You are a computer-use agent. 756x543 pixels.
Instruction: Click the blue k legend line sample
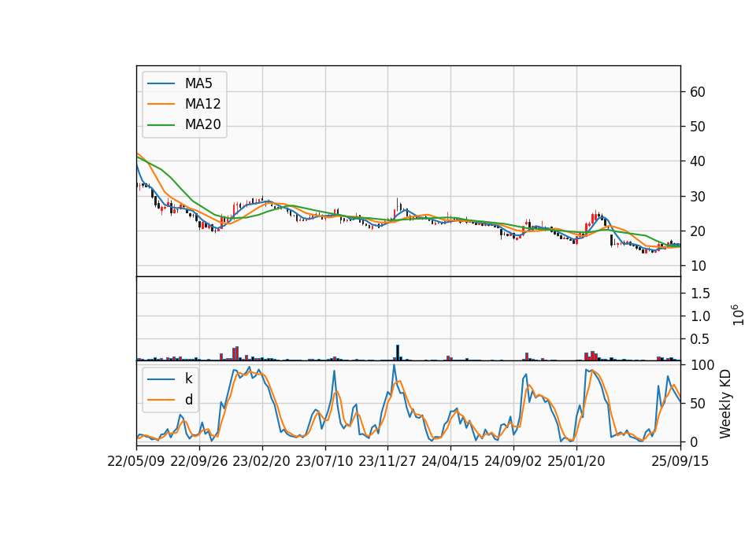pyautogui.click(x=161, y=379)
